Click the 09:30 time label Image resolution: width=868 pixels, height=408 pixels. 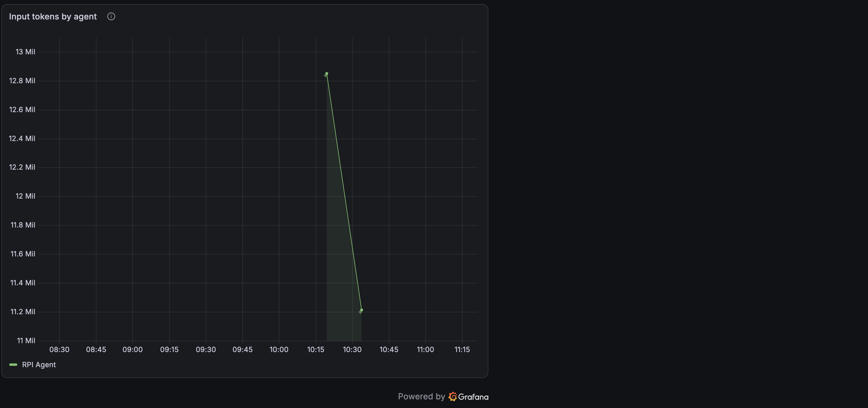pos(206,350)
